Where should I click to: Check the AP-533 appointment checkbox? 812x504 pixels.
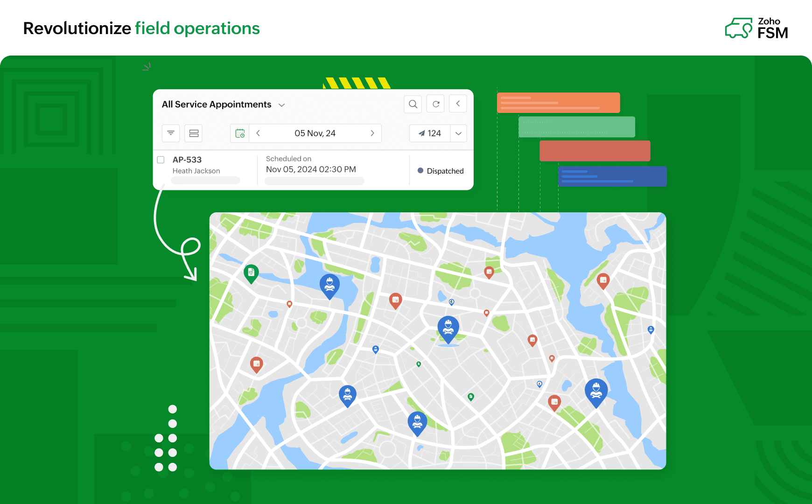(x=161, y=160)
